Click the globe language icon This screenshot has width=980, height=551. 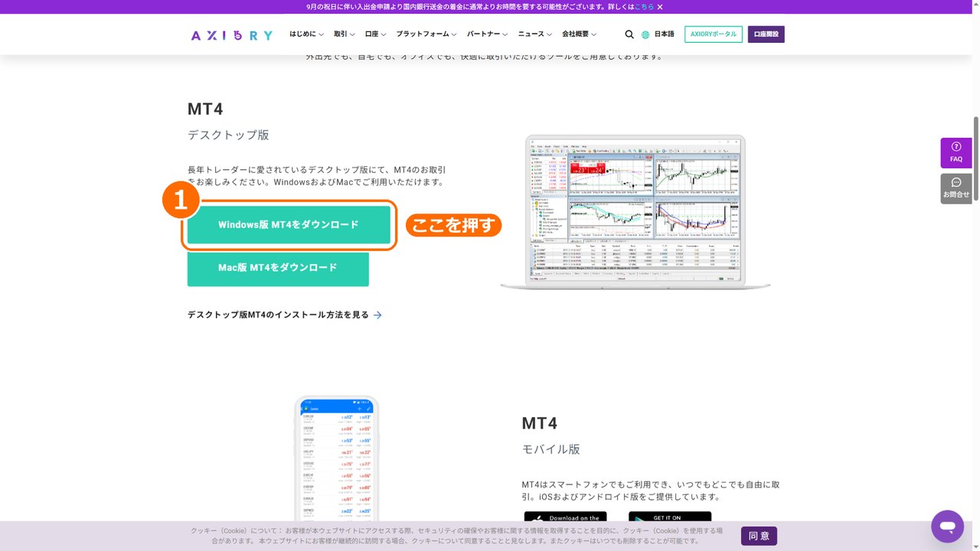[x=645, y=34]
